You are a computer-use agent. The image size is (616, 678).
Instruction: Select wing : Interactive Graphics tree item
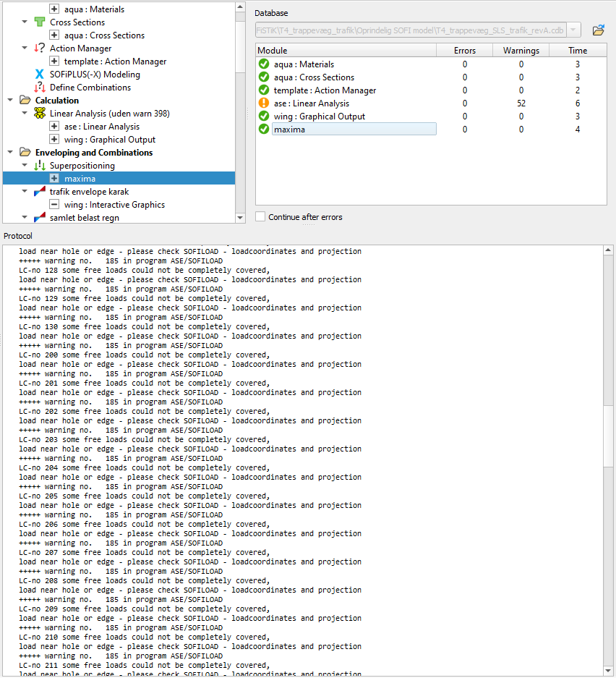(114, 205)
